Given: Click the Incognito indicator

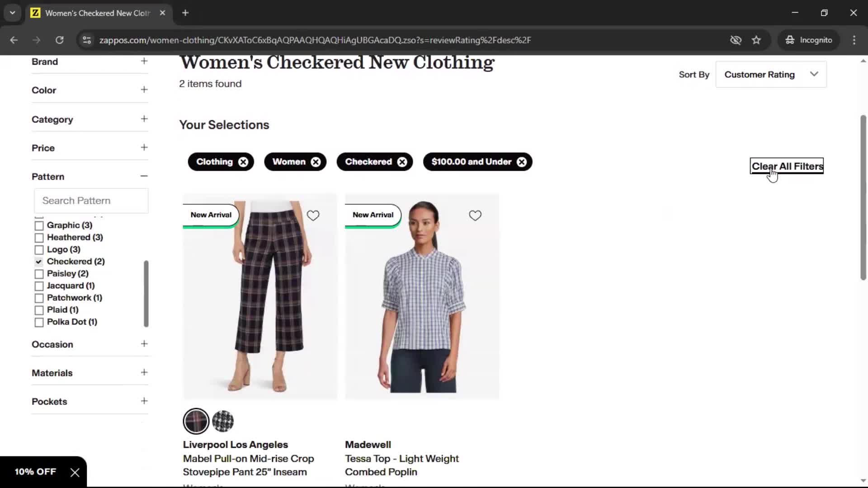Looking at the screenshot, I should (809, 40).
